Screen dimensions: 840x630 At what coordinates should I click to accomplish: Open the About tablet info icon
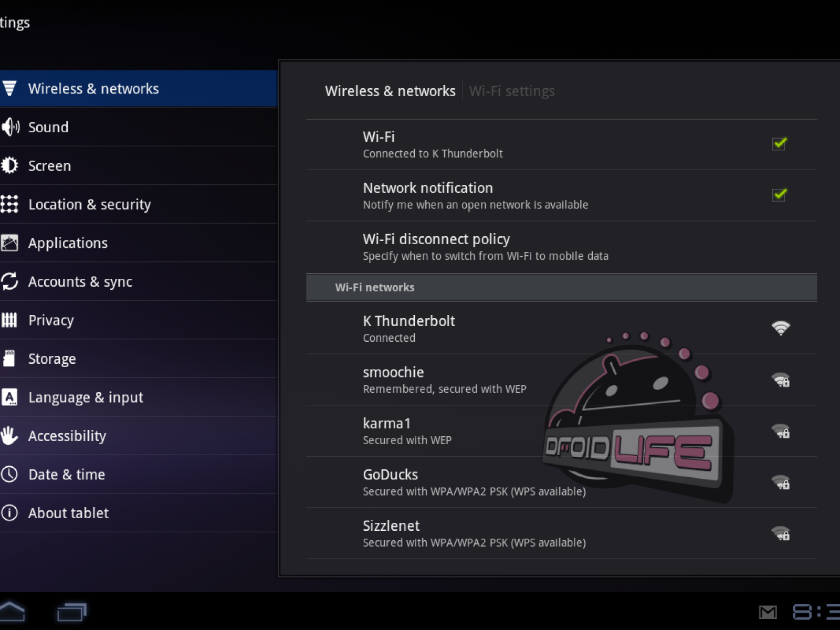9,513
